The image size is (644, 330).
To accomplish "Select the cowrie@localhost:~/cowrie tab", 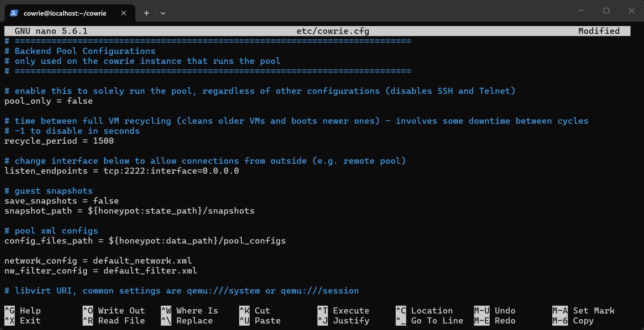I will point(70,13).
